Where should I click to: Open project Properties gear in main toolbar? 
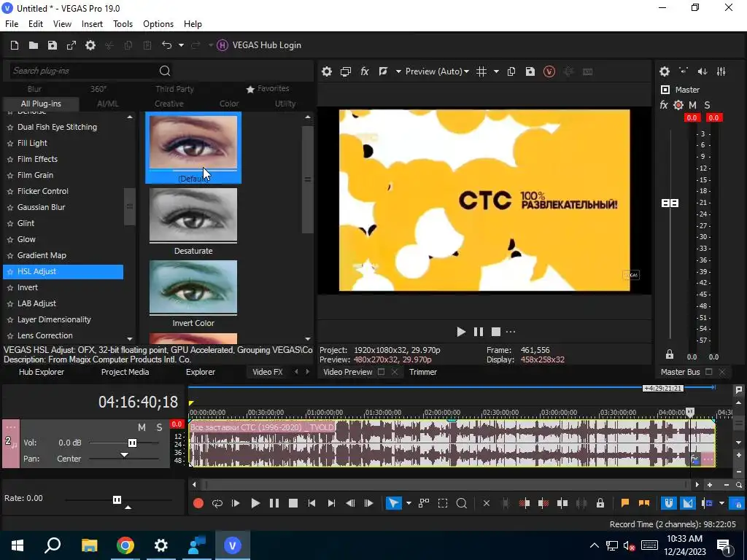[90, 45]
